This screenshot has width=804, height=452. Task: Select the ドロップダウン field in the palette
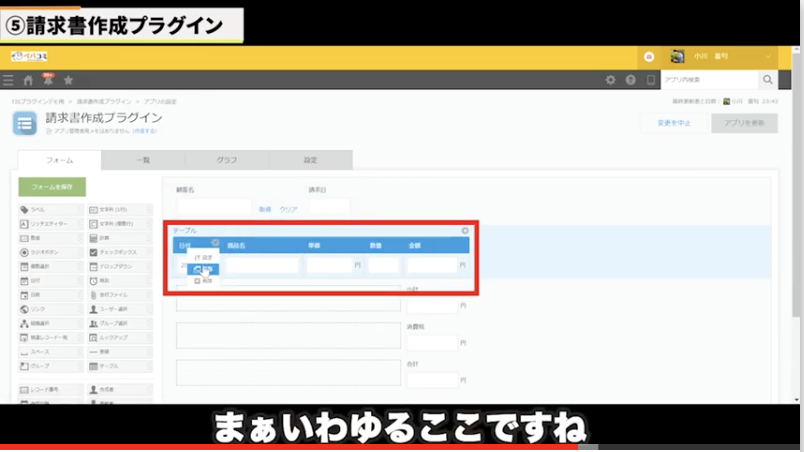(x=120, y=267)
